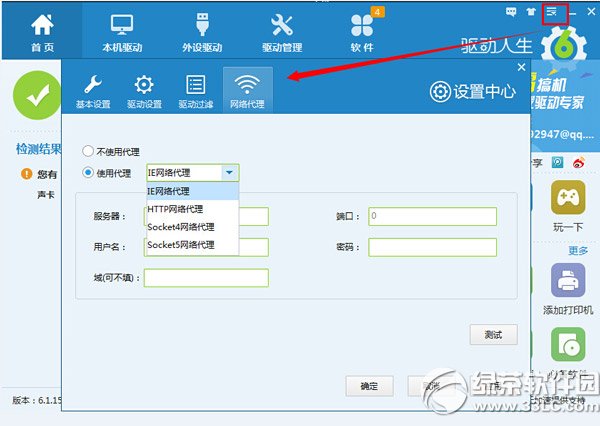Click the 端口 input field
The image size is (600, 426).
(432, 216)
